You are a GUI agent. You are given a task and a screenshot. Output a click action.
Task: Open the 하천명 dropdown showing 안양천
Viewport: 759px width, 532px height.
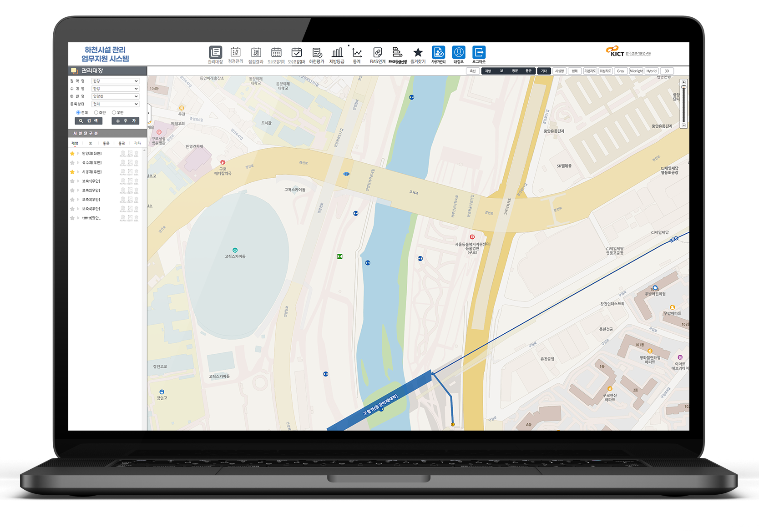click(115, 96)
